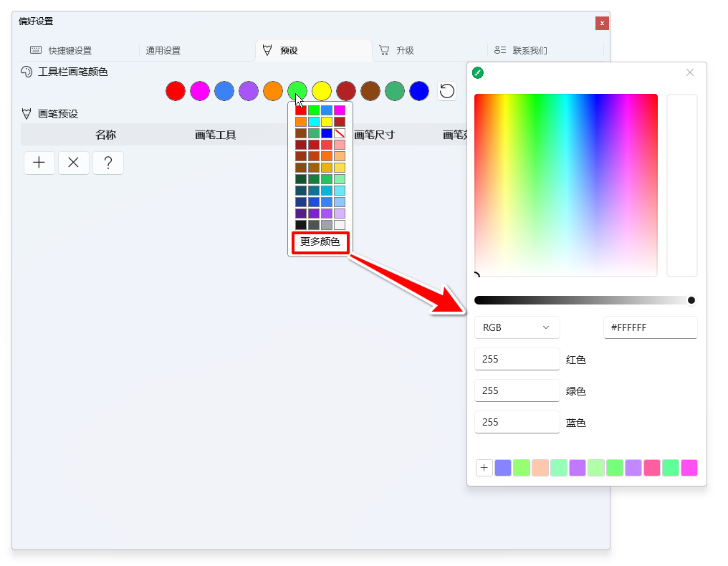Go to the 升级 tab
The height and width of the screenshot is (566, 728).
(x=405, y=50)
